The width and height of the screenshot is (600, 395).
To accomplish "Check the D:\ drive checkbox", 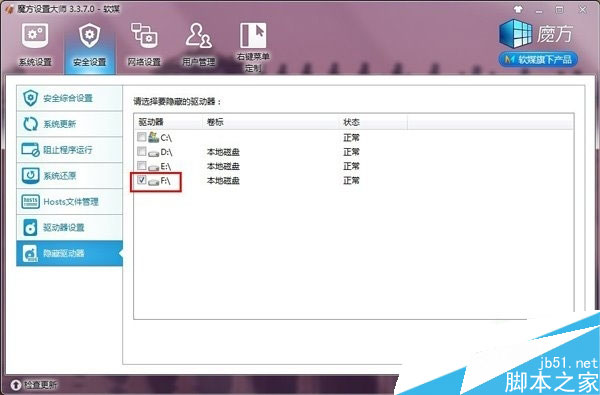I will click(x=142, y=151).
